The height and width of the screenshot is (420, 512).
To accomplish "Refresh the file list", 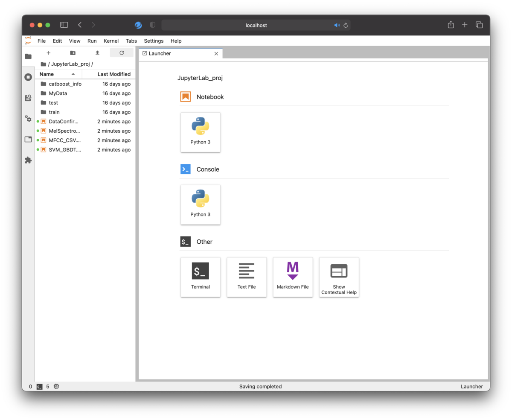I will point(122,53).
